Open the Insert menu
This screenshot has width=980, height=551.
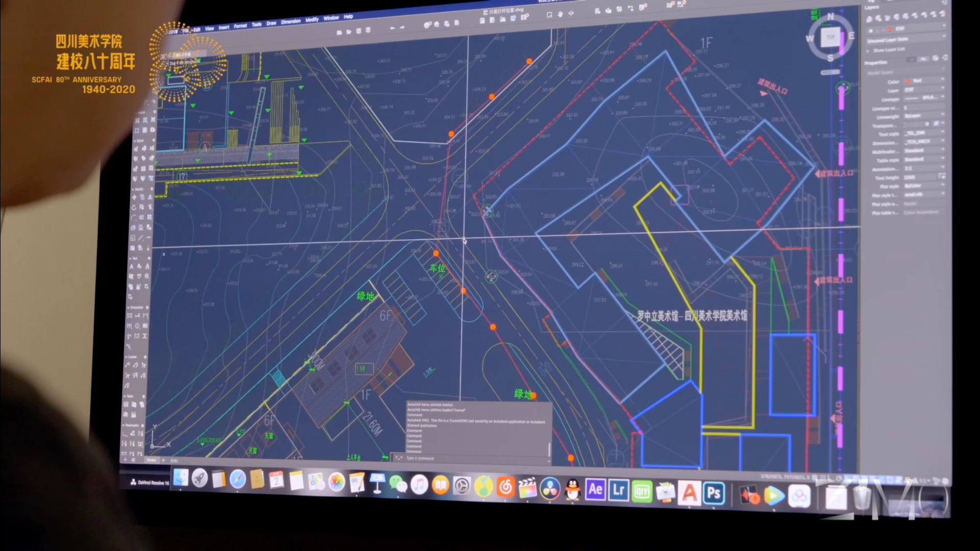click(224, 28)
